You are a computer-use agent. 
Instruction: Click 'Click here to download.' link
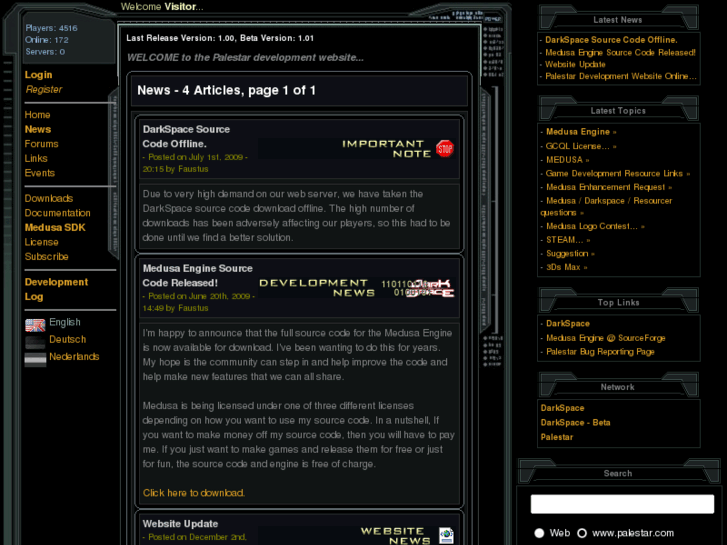(x=194, y=493)
